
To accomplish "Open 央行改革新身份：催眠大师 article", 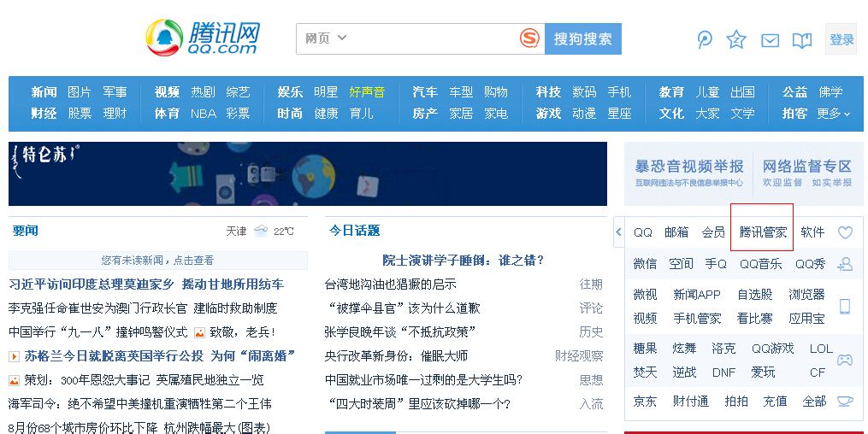I will click(x=396, y=356).
